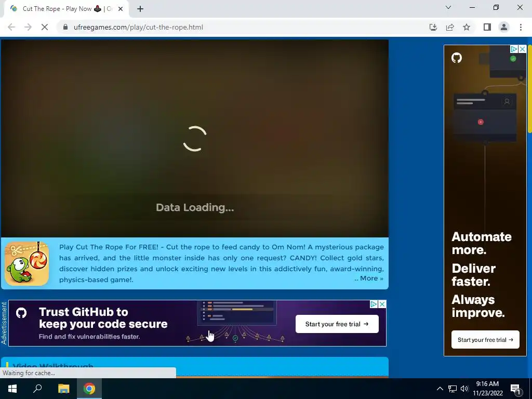Open Chrome three-dot menu
532x399 pixels.
(x=521, y=27)
